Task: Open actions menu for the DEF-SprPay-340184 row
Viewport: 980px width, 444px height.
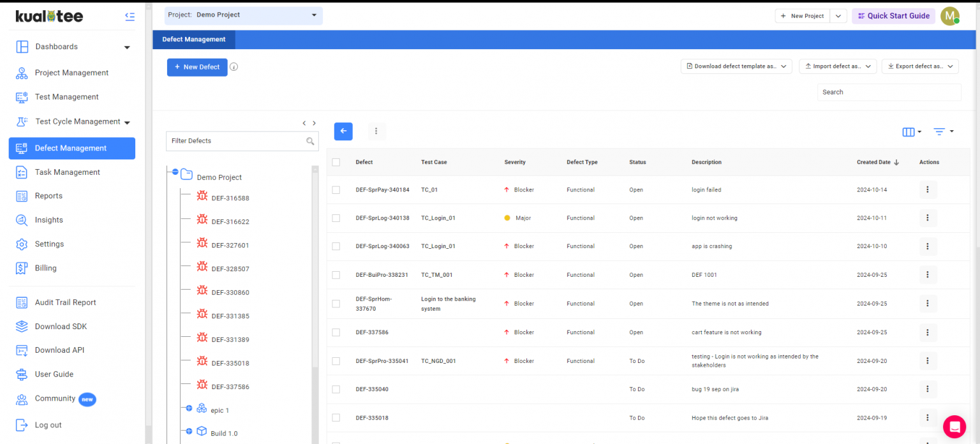Action: pyautogui.click(x=928, y=189)
